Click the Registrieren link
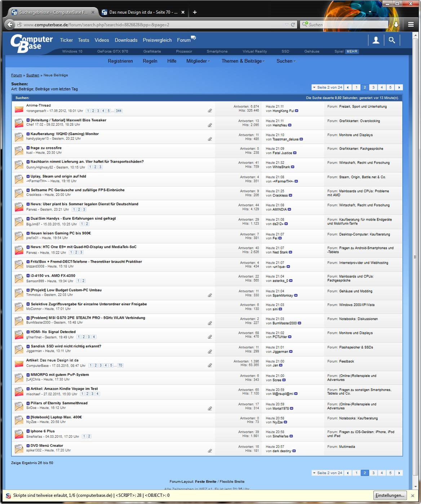 (120, 61)
